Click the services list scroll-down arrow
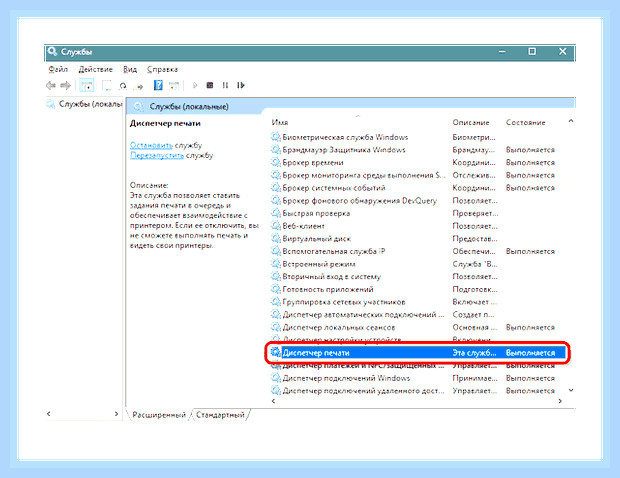 point(571,390)
